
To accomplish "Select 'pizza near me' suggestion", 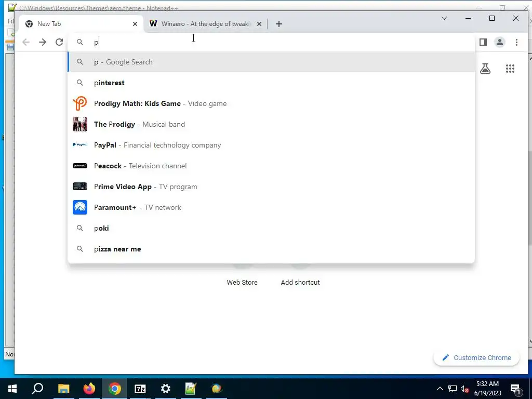I will pos(271,249).
